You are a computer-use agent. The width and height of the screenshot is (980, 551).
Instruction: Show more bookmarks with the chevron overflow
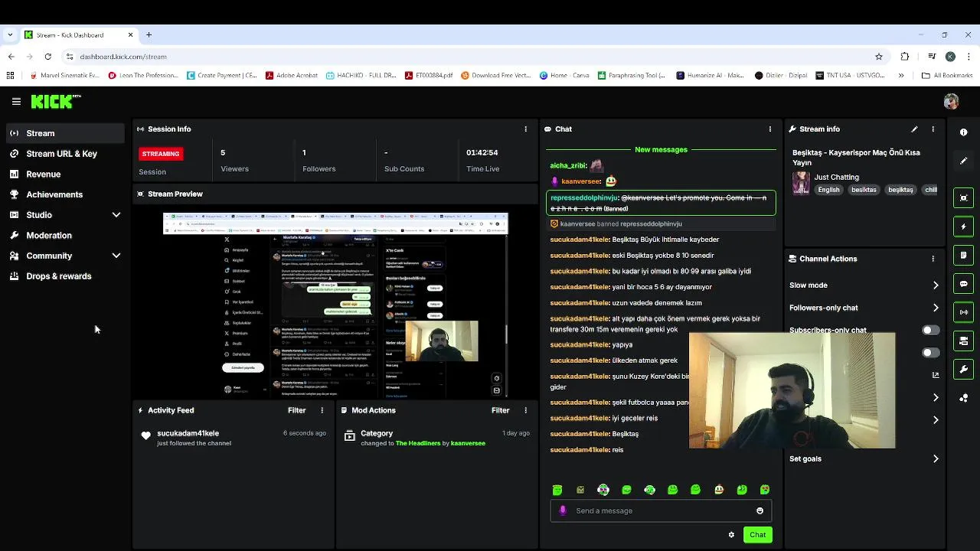[x=900, y=76]
